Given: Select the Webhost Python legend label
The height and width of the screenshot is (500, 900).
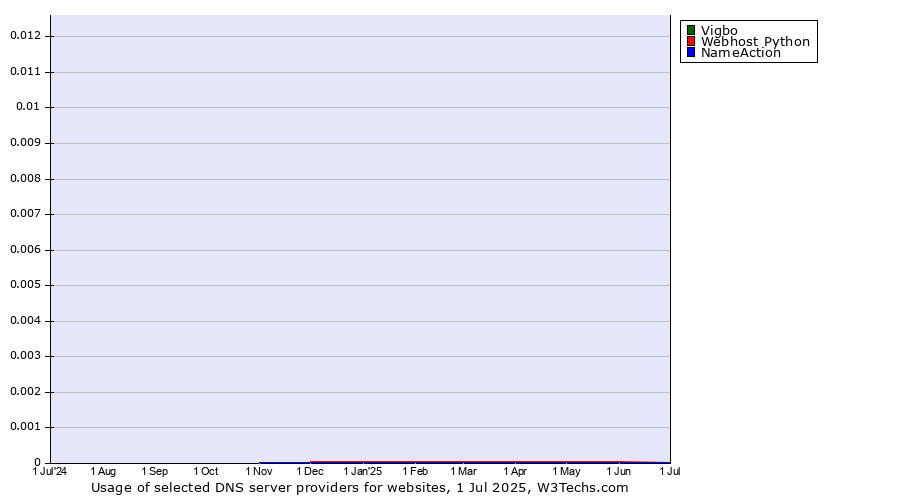Looking at the screenshot, I should pos(755,42).
